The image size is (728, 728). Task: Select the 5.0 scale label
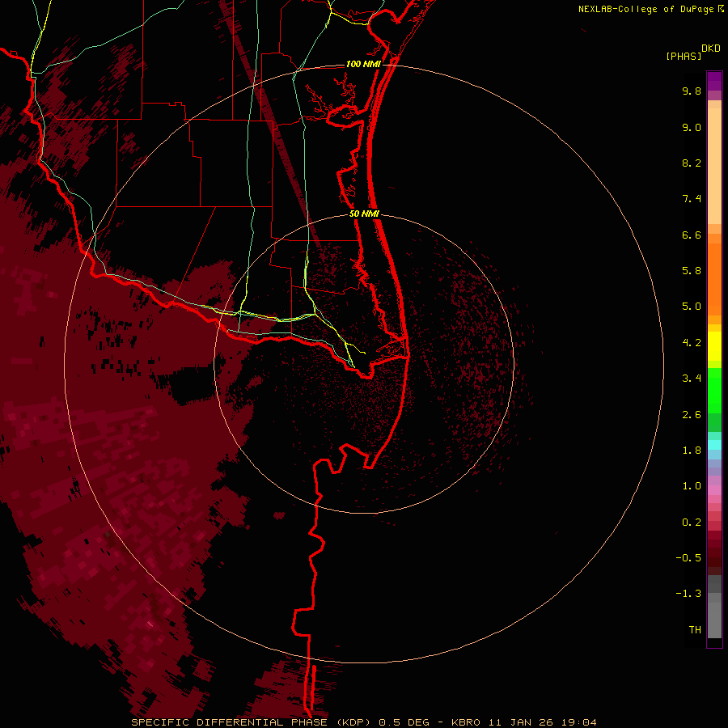pyautogui.click(x=692, y=307)
